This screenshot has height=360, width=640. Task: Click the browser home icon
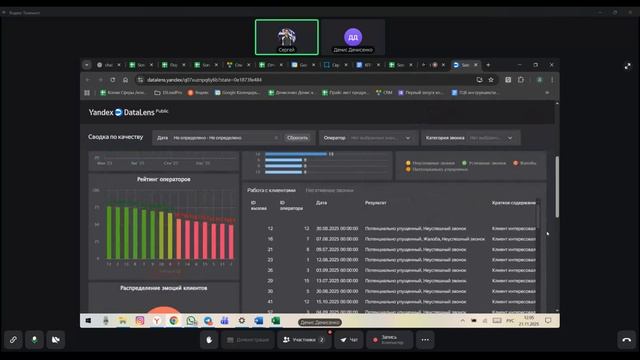[x=125, y=80]
